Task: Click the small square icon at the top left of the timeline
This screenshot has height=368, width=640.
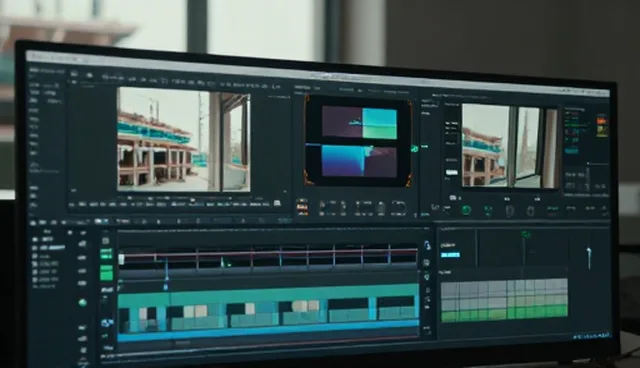Action: click(x=106, y=241)
